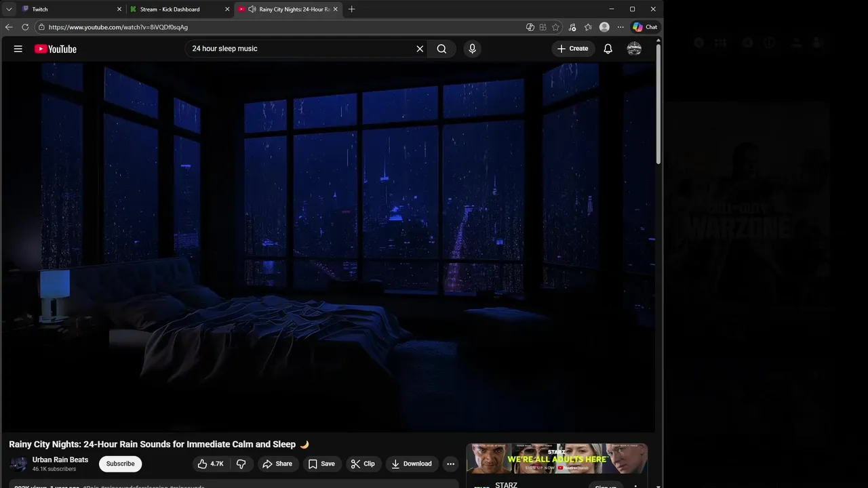
Task: Mute tab via speaker icon on Rainy City tab
Action: [x=252, y=9]
